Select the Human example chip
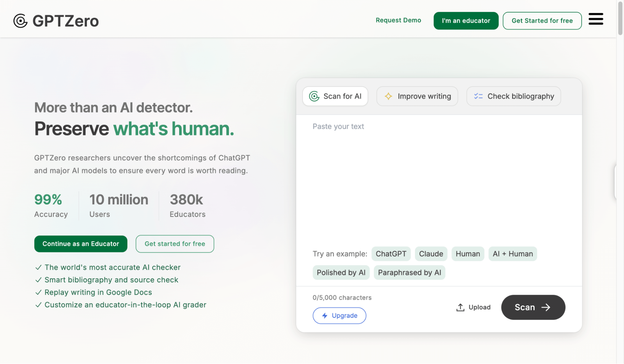624x364 pixels. pos(468,254)
